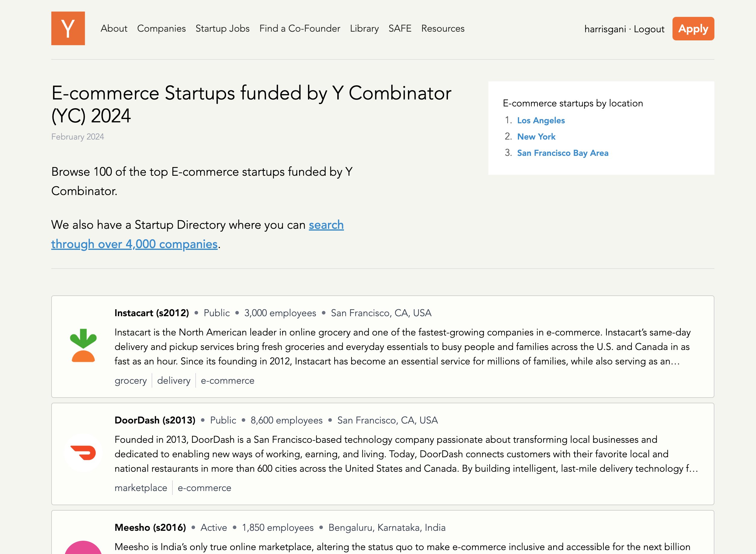Open the SAFE nav link

click(400, 29)
